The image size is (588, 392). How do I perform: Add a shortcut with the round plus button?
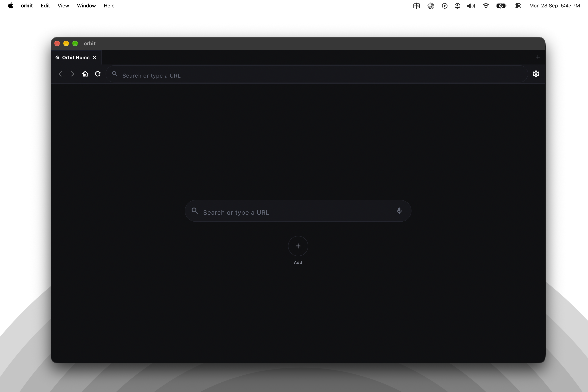pyautogui.click(x=298, y=246)
